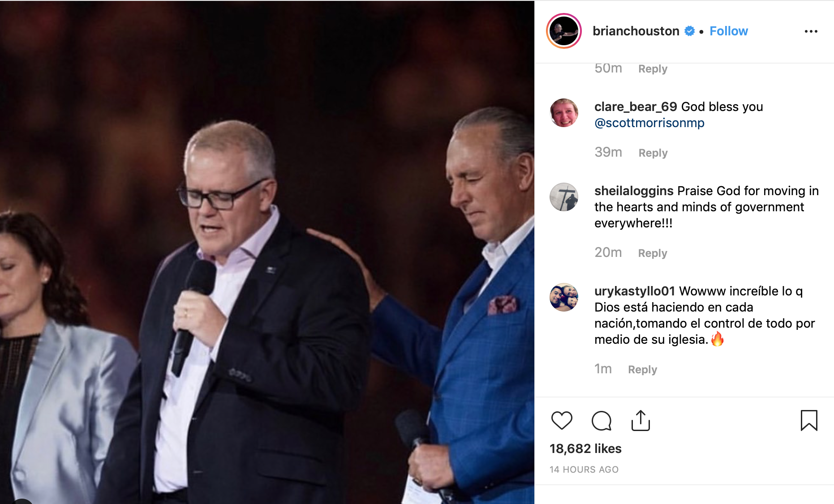Open the @scottmorrisonmp mention
Image resolution: width=834 pixels, height=504 pixels.
649,123
